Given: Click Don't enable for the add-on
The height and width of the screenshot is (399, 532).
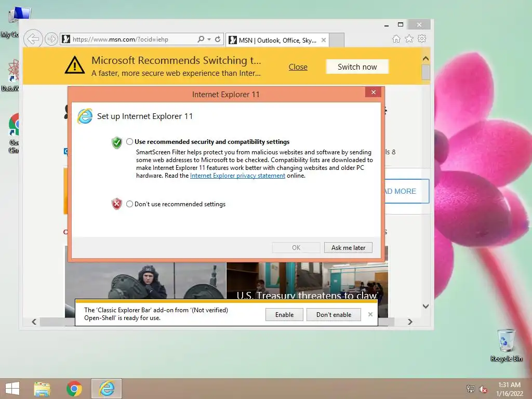Looking at the screenshot, I should [x=334, y=314].
